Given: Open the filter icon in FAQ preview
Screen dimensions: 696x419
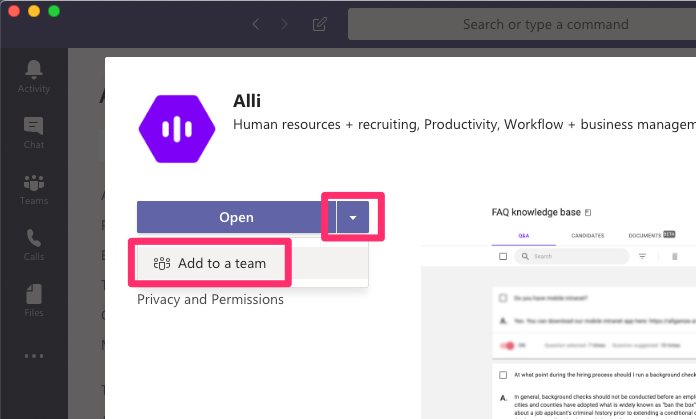Looking at the screenshot, I should 642,256.
